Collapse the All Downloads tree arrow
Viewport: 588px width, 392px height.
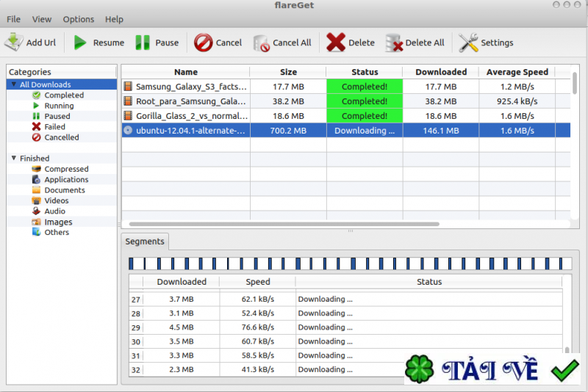pyautogui.click(x=14, y=84)
